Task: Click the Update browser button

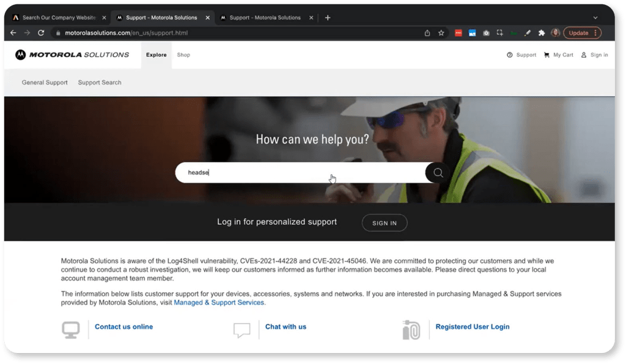Action: pyautogui.click(x=578, y=32)
